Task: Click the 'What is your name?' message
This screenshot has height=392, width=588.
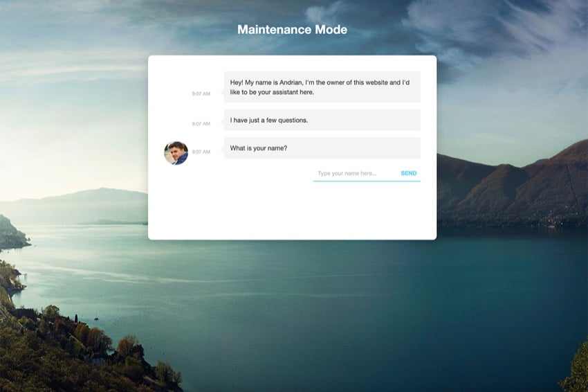Action: pyautogui.click(x=322, y=148)
